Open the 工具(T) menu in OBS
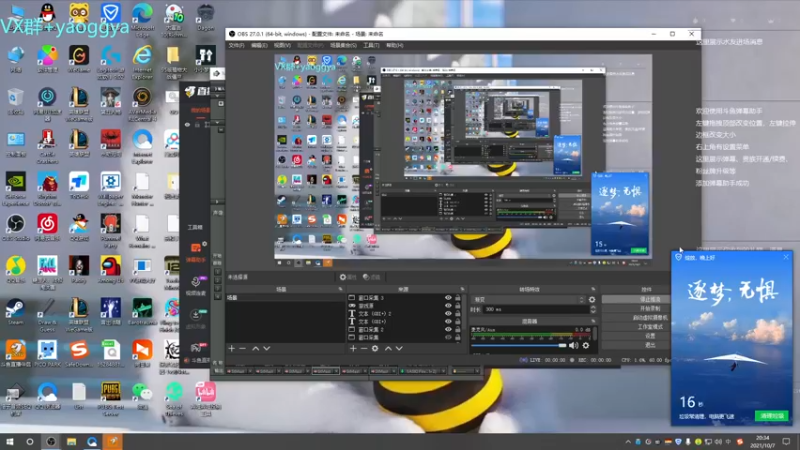This screenshot has height=450, width=800. (x=371, y=45)
